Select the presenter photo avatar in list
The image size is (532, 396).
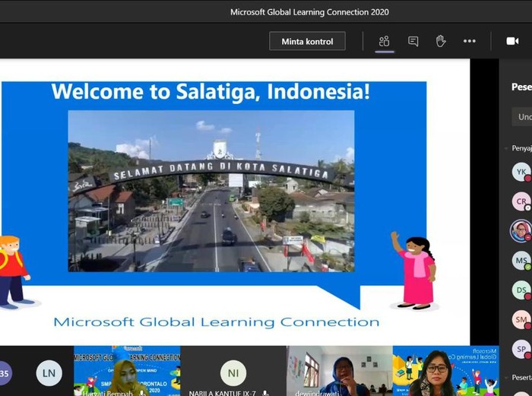[521, 231]
